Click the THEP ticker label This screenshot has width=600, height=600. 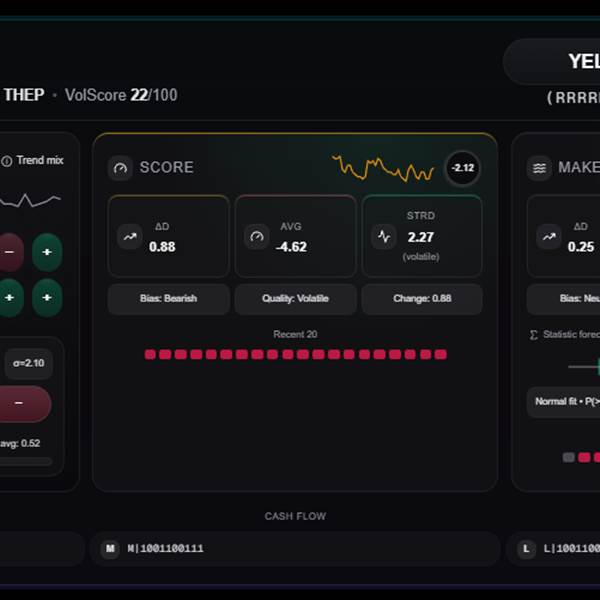coord(24,95)
